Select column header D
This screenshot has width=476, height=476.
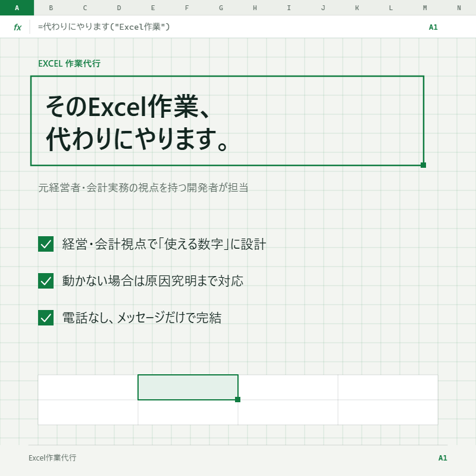tap(119, 8)
